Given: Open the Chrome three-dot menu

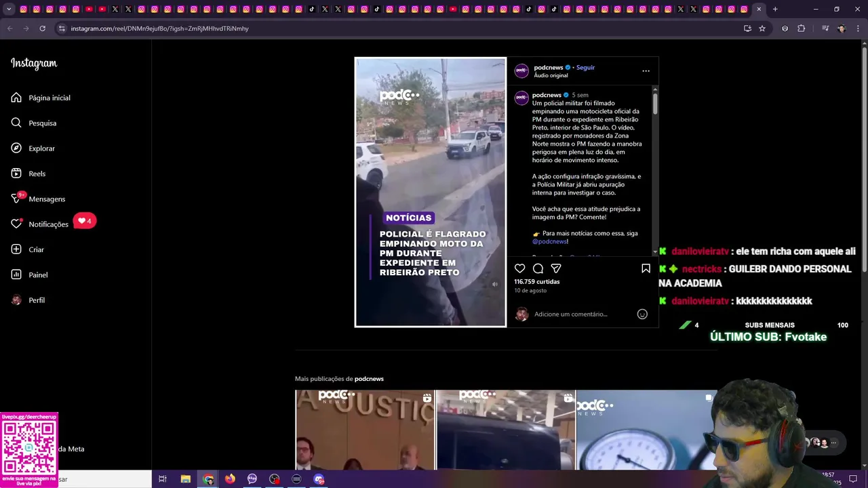Looking at the screenshot, I should point(857,28).
